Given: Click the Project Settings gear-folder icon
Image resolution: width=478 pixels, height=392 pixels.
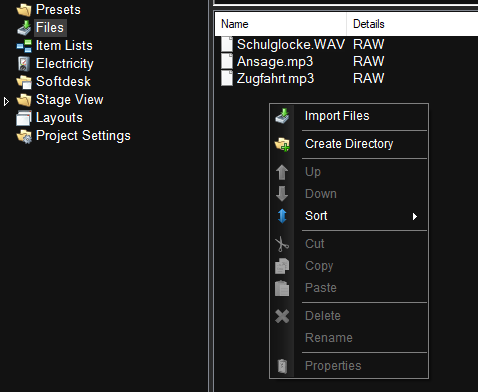Looking at the screenshot, I should pos(24,136).
